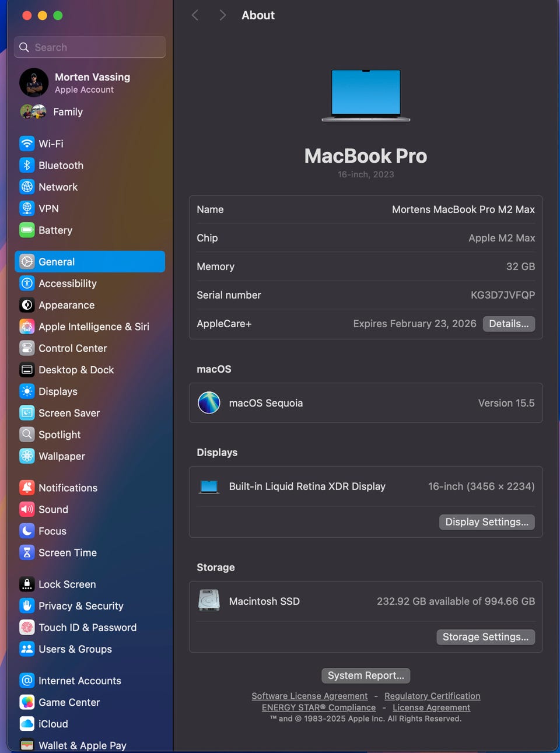Open Regulatory Certification link
The image size is (560, 753).
[432, 696]
